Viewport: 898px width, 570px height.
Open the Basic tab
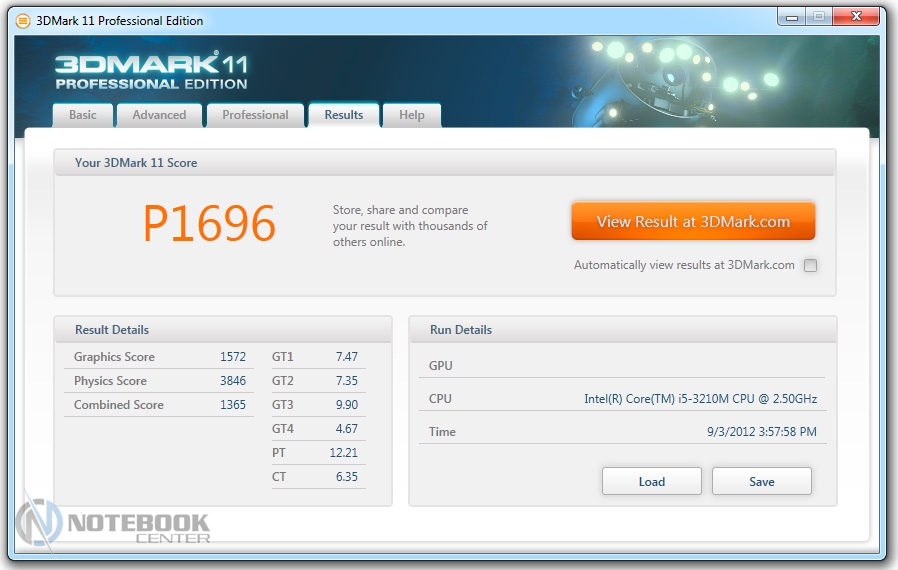click(x=82, y=115)
